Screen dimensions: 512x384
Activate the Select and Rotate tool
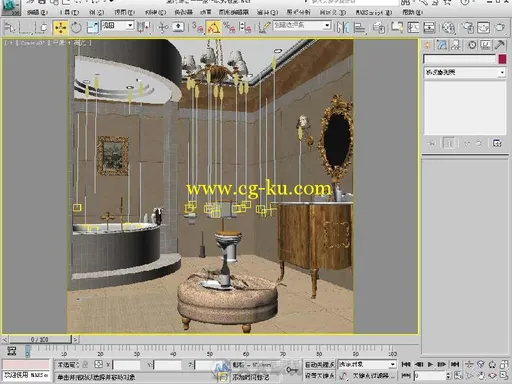click(x=76, y=27)
